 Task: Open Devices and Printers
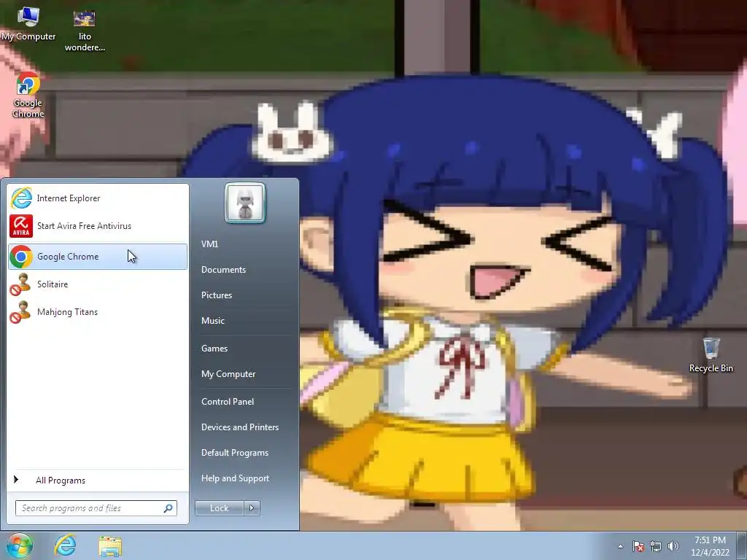240,427
